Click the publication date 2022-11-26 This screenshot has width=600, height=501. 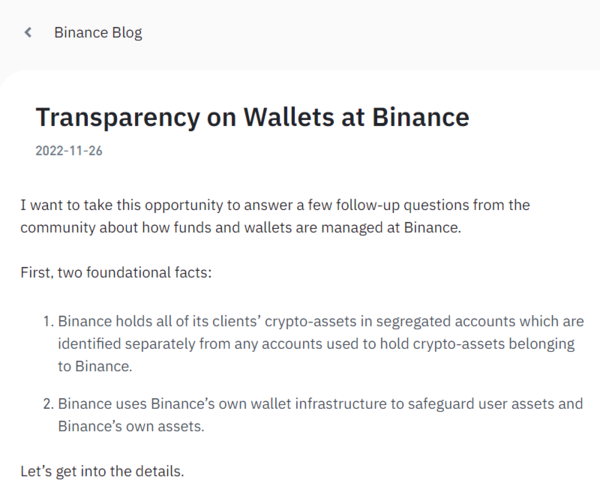69,152
